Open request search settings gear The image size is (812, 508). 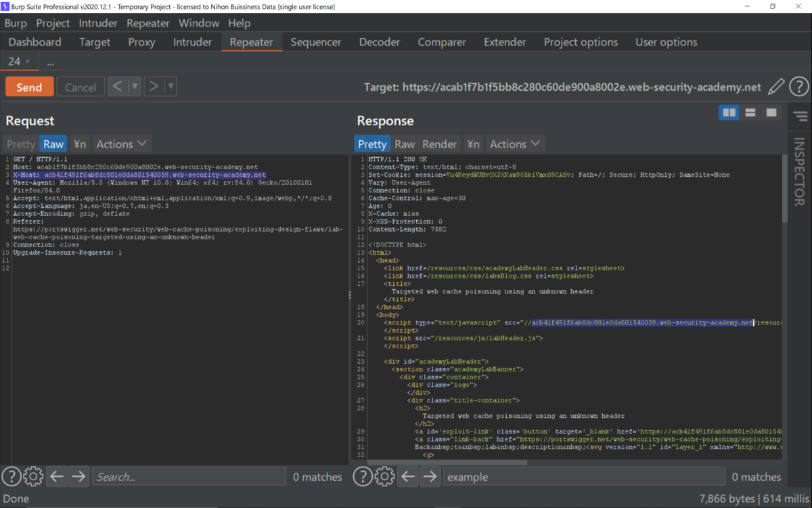33,477
